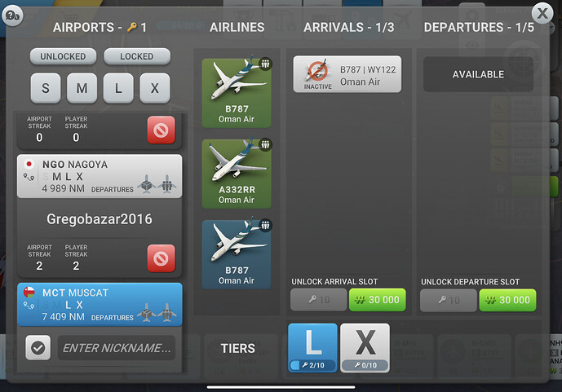
Task: Open the help question mark icon
Action: tap(12, 15)
